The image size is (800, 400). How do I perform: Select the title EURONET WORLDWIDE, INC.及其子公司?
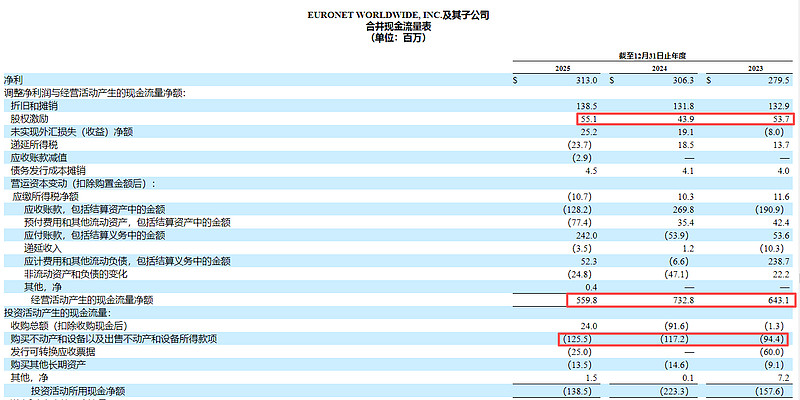point(398,15)
